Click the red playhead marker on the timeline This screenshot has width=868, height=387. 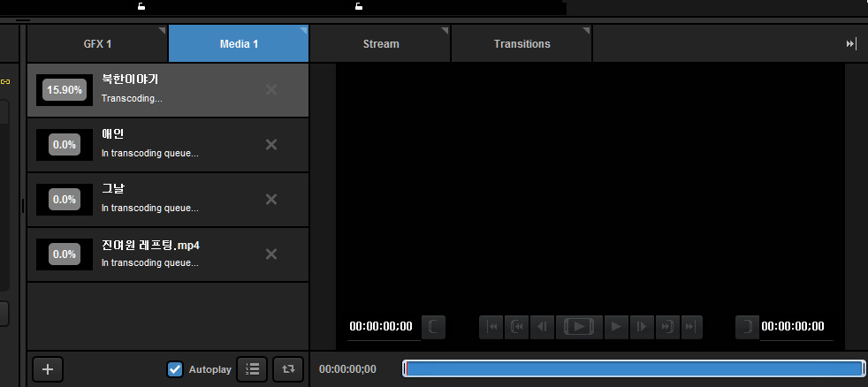point(406,368)
